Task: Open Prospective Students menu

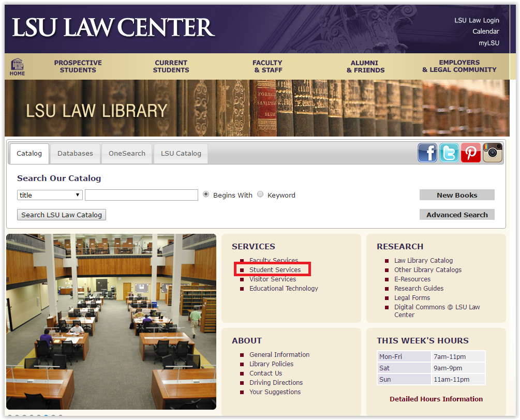Action: click(x=78, y=66)
